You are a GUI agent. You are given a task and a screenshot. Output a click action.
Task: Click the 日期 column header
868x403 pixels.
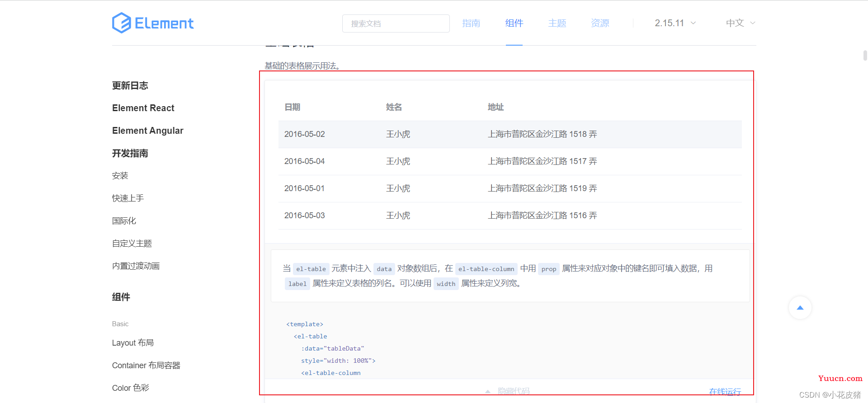(292, 107)
